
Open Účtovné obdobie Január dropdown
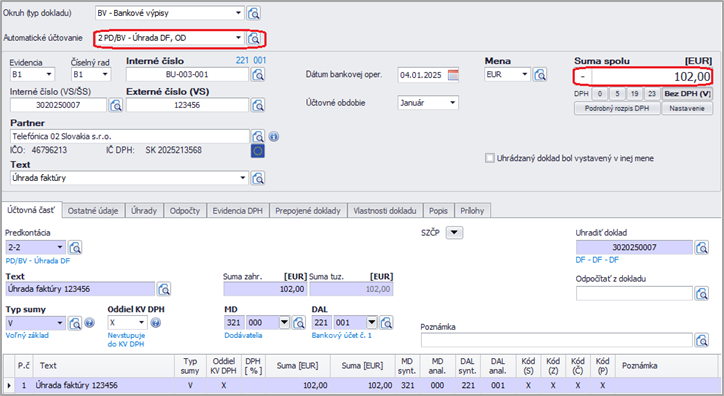[452, 102]
